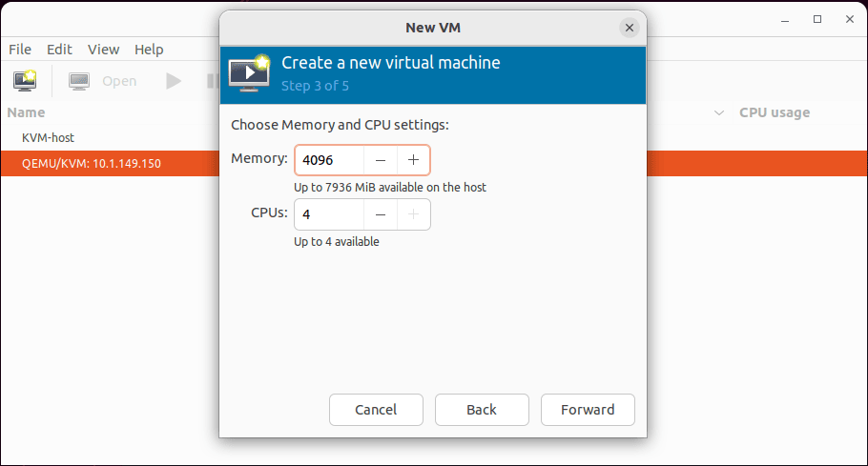Click the new virtual machine toolbar icon

point(25,81)
